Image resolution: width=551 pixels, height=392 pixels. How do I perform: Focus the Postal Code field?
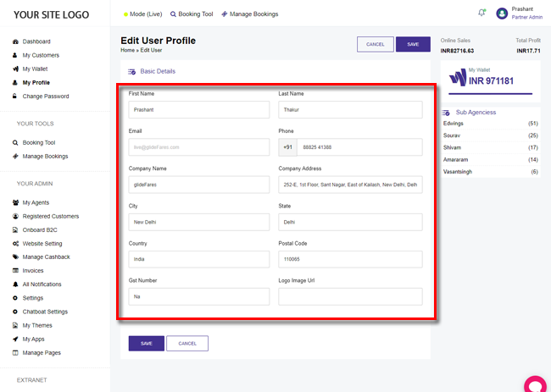[350, 259]
